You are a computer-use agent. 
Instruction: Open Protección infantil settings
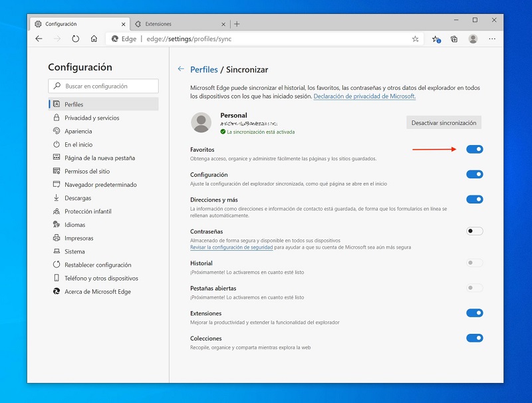tap(103, 211)
